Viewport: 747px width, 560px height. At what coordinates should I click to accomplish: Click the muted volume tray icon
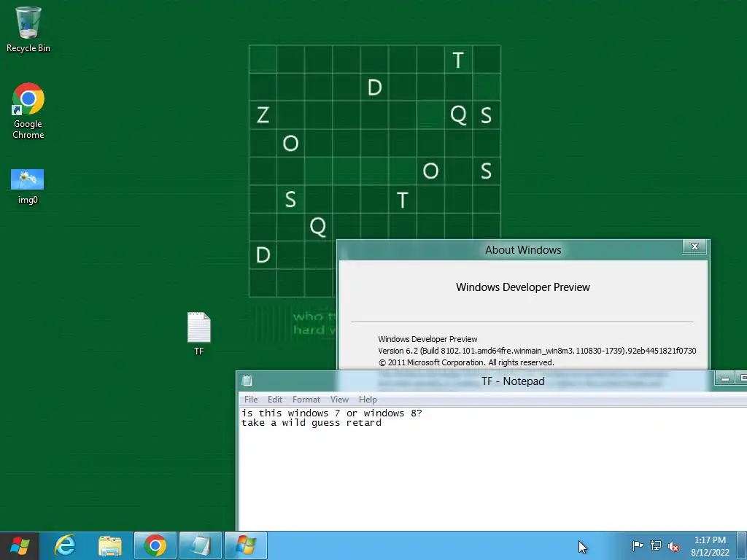pos(673,546)
